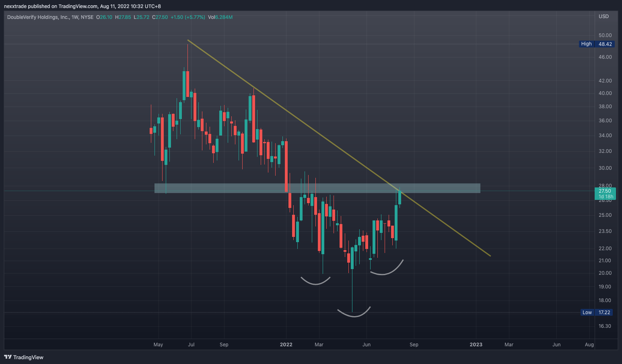This screenshot has width=622, height=364.
Task: Click the 50.00 price axis label
Action: [x=605, y=35]
